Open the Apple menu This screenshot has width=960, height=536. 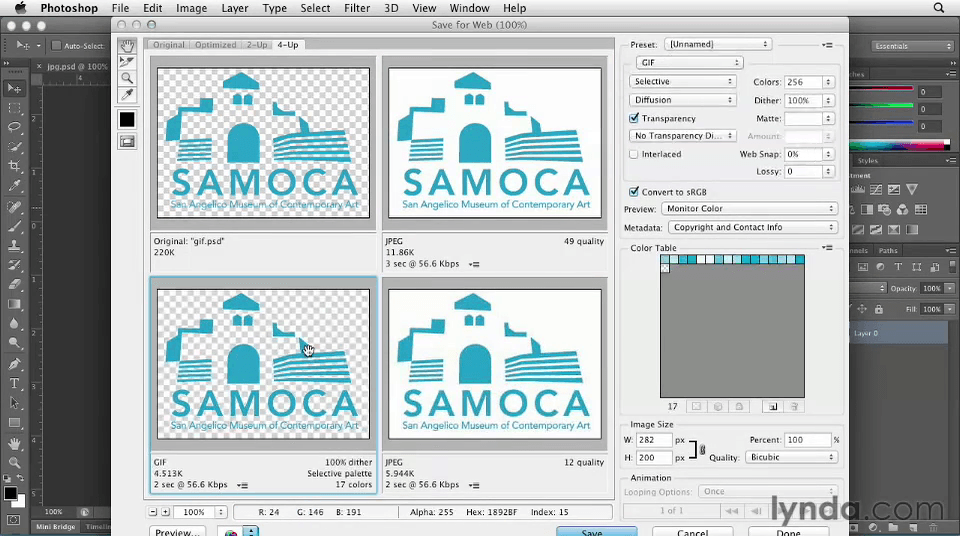click(20, 8)
